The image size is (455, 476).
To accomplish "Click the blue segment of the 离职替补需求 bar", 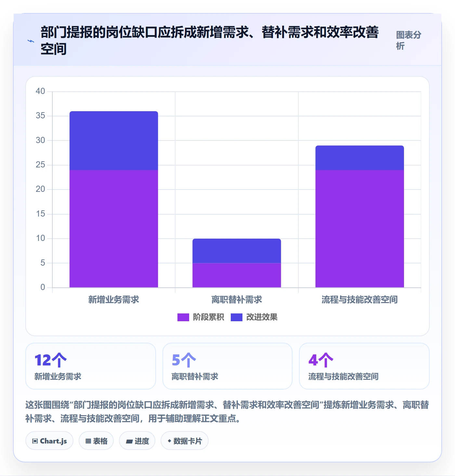I will [237, 251].
